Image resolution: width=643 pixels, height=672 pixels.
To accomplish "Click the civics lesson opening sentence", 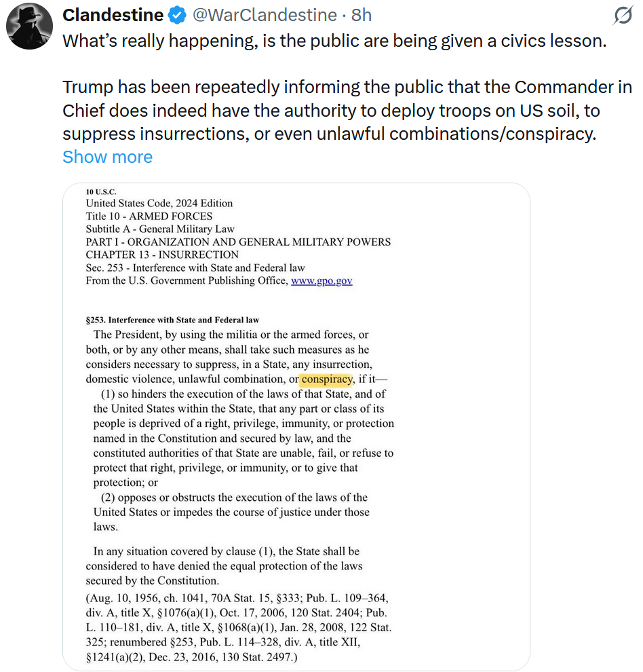I will coord(334,40).
